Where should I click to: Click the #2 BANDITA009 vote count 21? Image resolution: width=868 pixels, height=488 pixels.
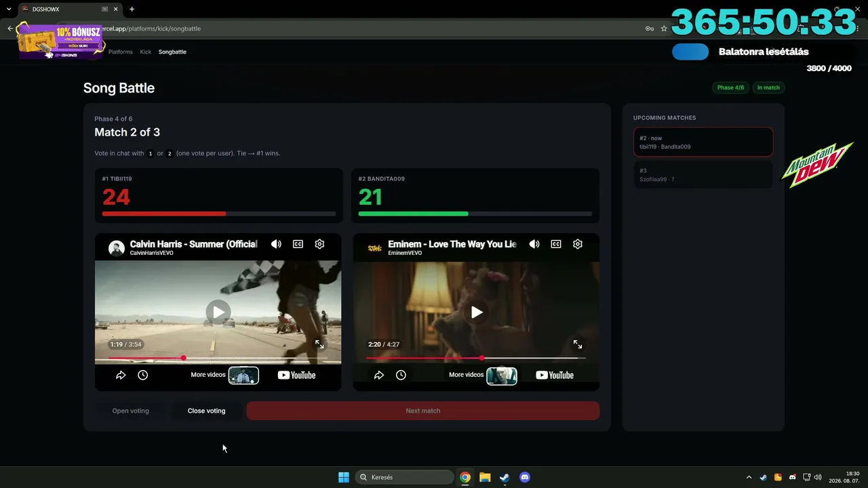371,197
